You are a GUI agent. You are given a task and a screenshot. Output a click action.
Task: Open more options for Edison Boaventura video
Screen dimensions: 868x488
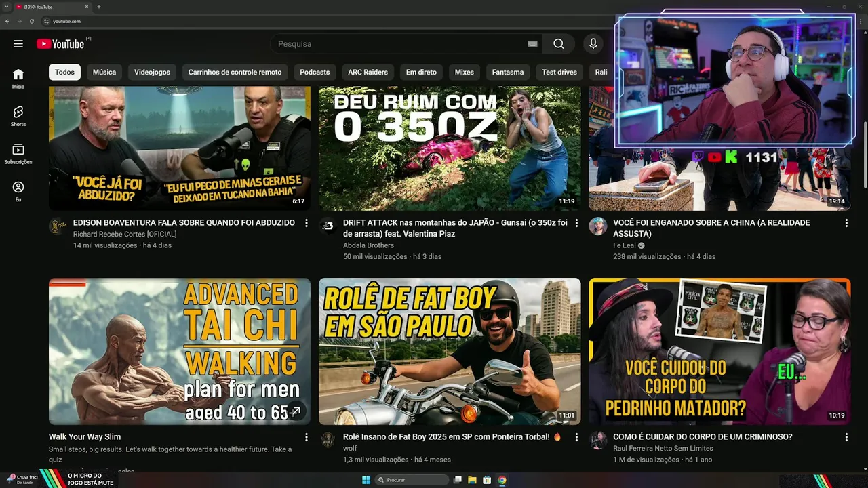(x=307, y=223)
